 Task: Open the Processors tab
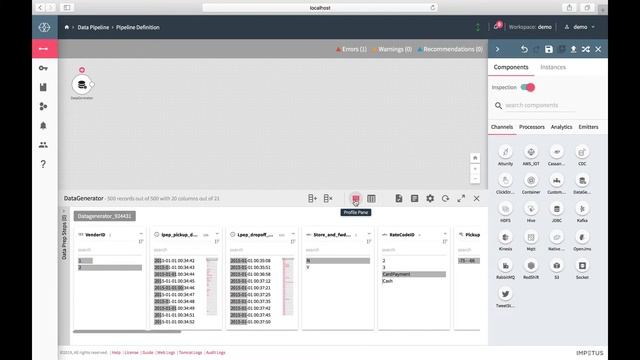[532, 127]
